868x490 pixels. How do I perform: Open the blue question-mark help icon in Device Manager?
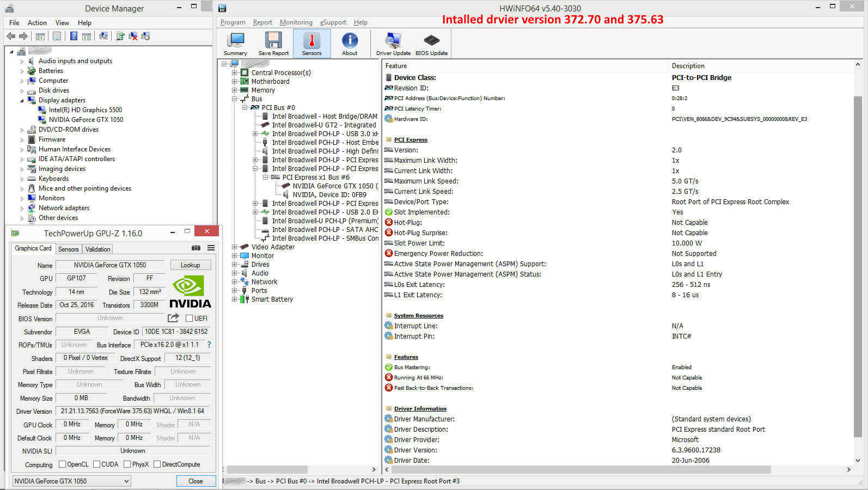tap(74, 36)
